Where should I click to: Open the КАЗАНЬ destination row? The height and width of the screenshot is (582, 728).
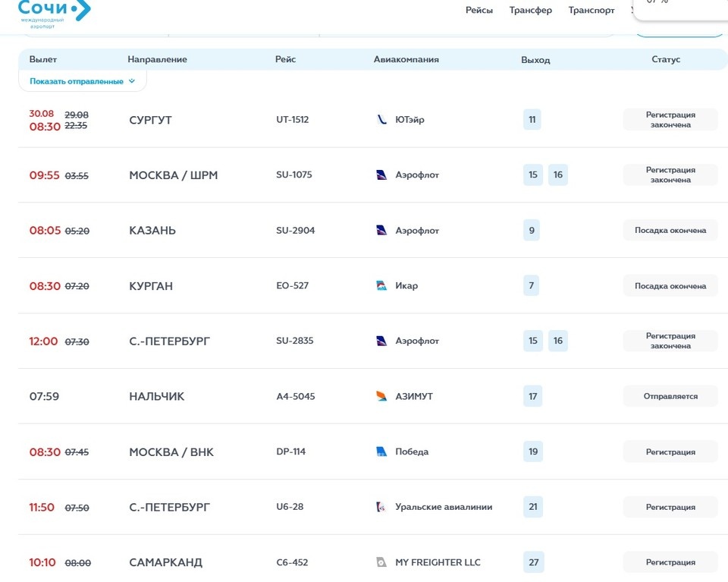(x=152, y=231)
